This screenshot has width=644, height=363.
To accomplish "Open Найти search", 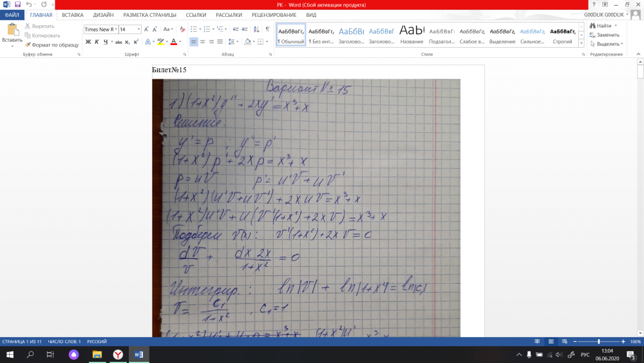I will tap(604, 26).
